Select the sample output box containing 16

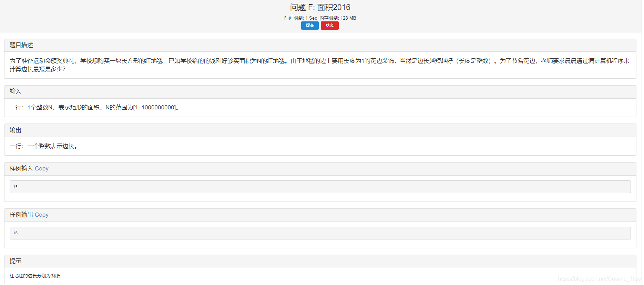click(320, 233)
